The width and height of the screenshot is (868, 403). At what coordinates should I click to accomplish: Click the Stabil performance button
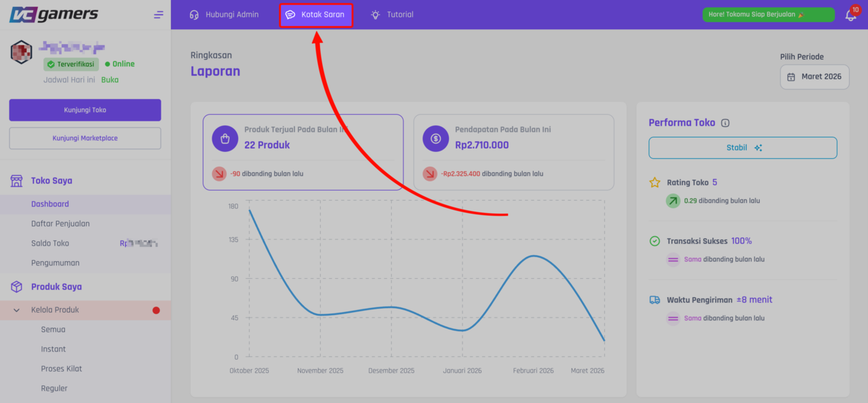tap(743, 148)
